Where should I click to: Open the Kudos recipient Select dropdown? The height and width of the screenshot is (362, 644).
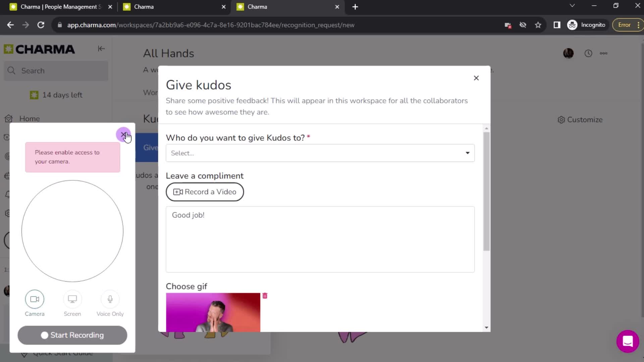320,153
